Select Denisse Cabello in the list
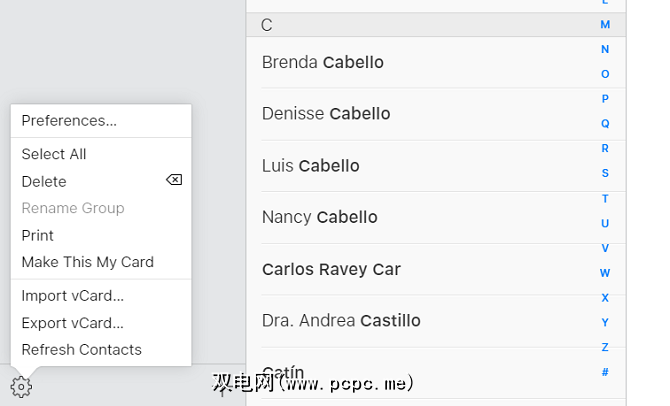This screenshot has height=406, width=670. 326,114
